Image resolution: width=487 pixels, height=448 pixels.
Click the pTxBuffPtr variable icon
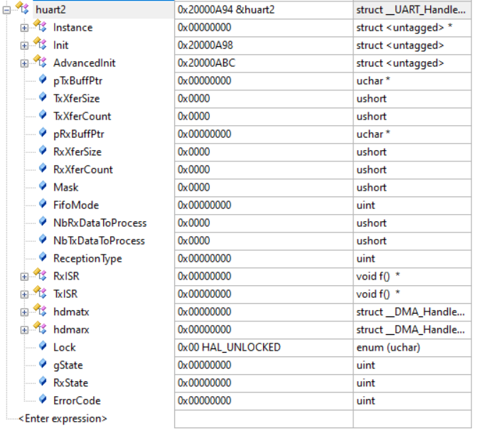coord(43,80)
